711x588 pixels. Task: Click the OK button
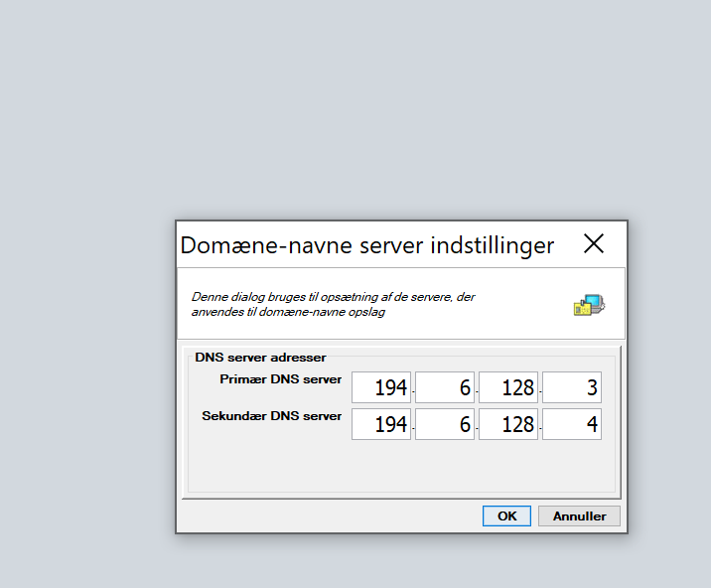pos(506,515)
